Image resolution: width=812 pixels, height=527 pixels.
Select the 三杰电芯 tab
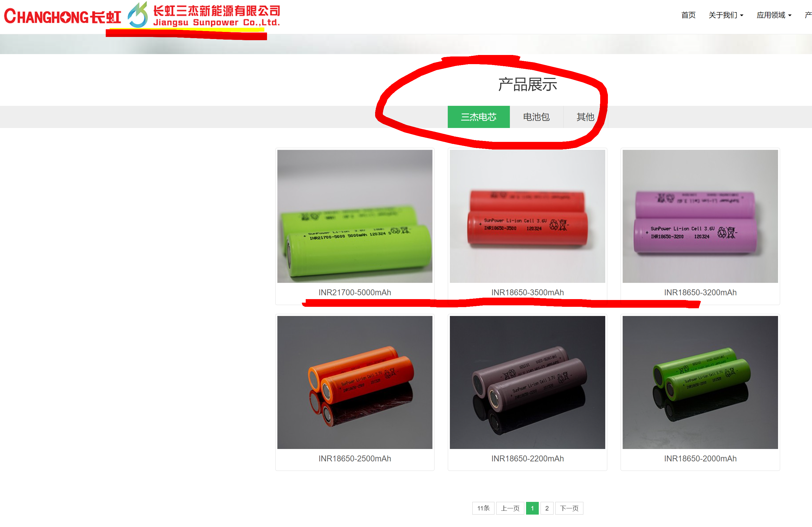(478, 117)
